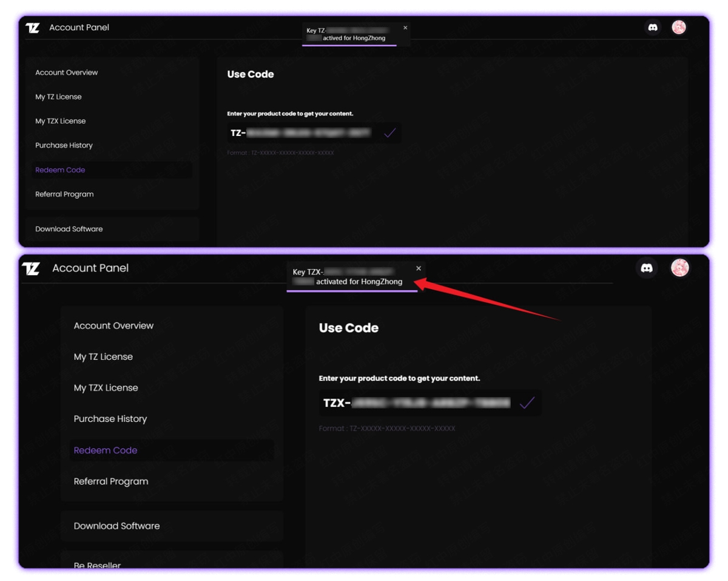Image resolution: width=728 pixels, height=581 pixels.
Task: Click the TZ logo in the upper panel header
Action: [x=33, y=28]
